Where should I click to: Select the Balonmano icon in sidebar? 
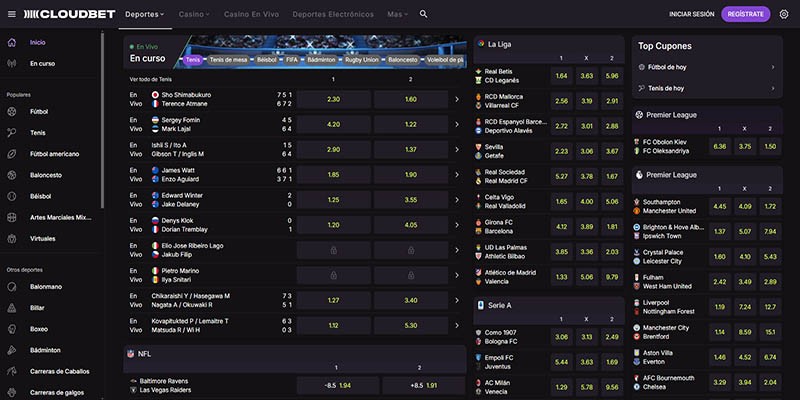tap(12, 287)
